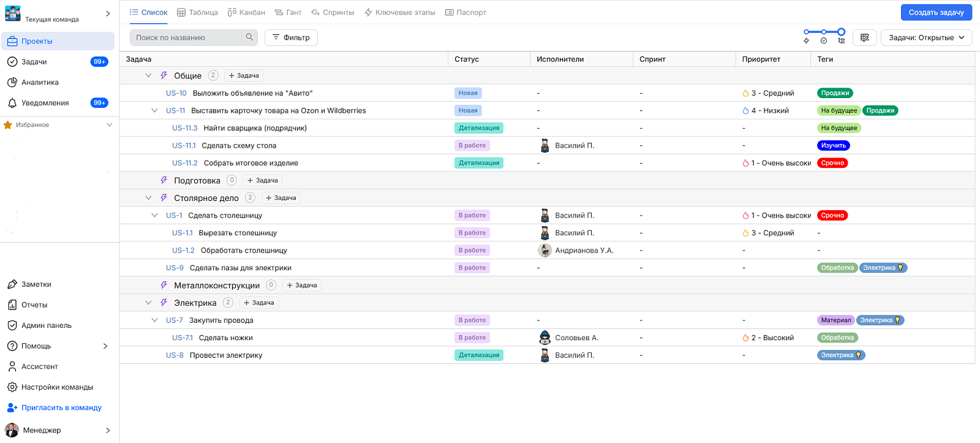Viewport: 980px width, 443px height.
Task: Collapse subtasks of US-1
Action: click(x=154, y=215)
